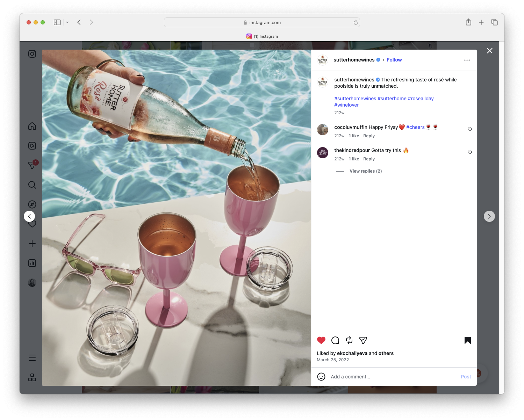Open the Explore compass icon

[x=32, y=204]
